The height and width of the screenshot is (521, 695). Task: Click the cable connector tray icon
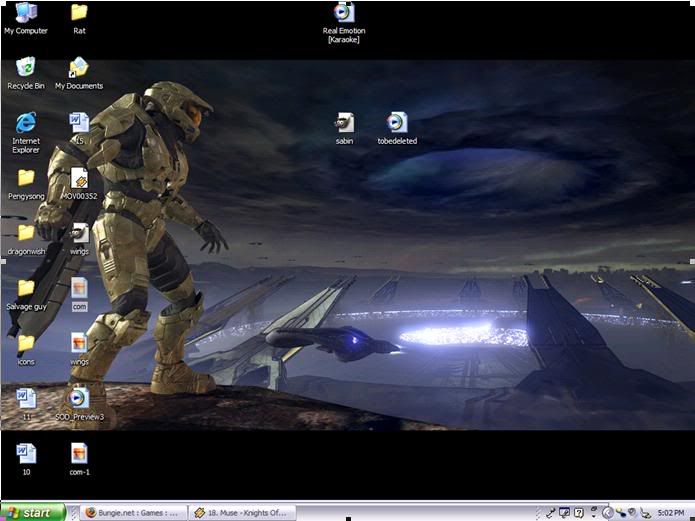[x=551, y=513]
